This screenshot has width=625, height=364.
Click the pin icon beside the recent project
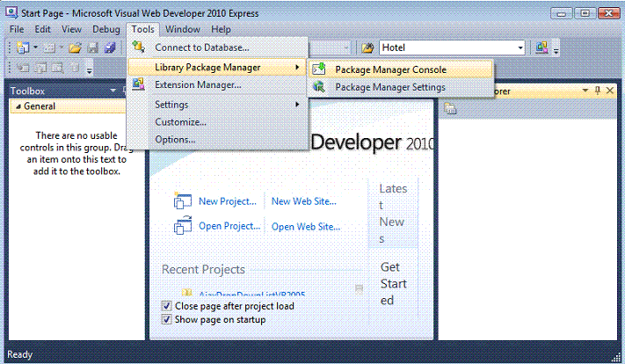(359, 289)
